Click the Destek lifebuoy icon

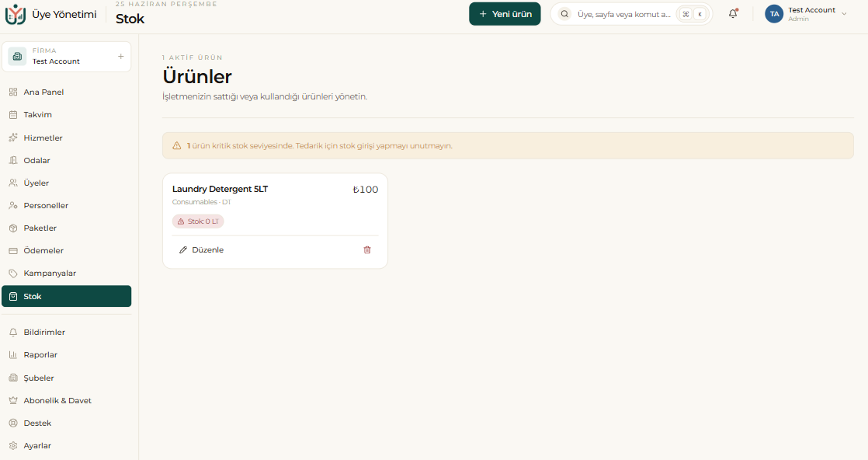point(13,423)
